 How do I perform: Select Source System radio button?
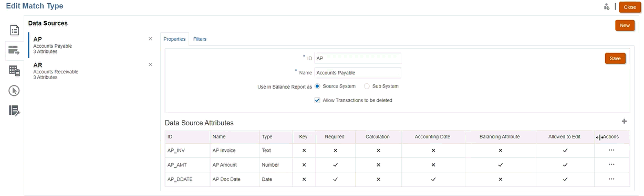[318, 86]
